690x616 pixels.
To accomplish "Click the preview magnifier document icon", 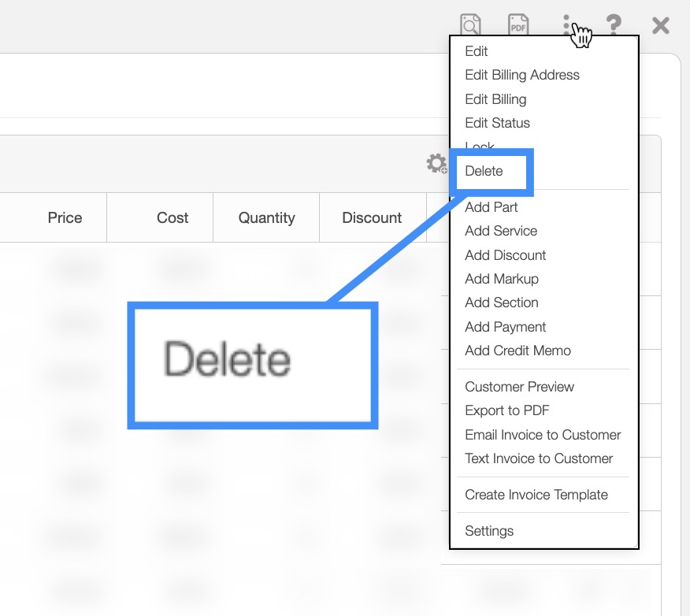I will point(470,24).
